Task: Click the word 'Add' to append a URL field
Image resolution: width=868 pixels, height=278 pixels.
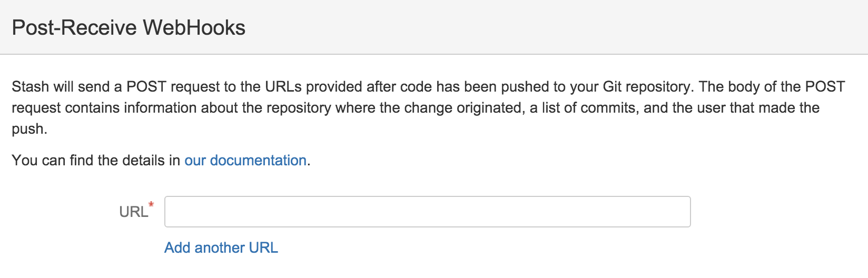Action: pyautogui.click(x=177, y=247)
